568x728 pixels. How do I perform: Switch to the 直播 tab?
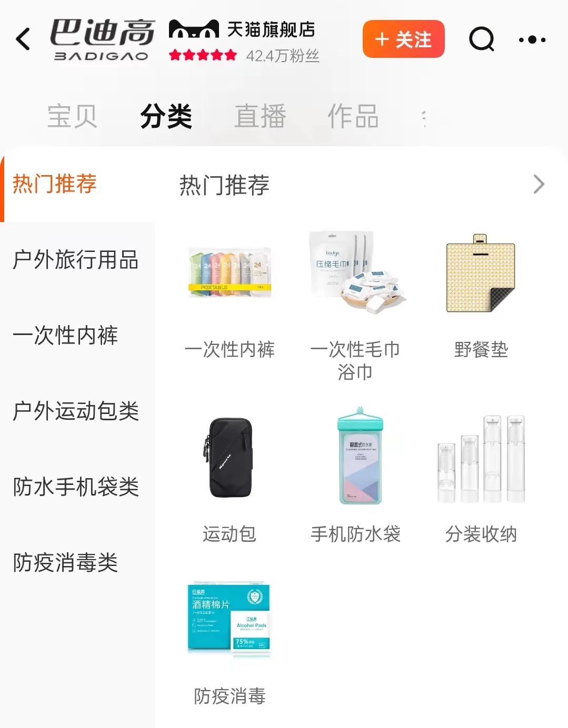[x=260, y=116]
